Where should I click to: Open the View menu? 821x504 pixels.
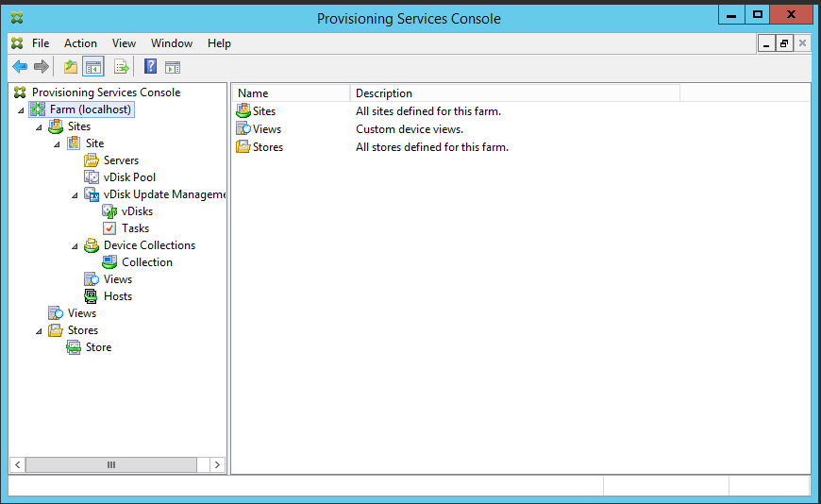[124, 43]
